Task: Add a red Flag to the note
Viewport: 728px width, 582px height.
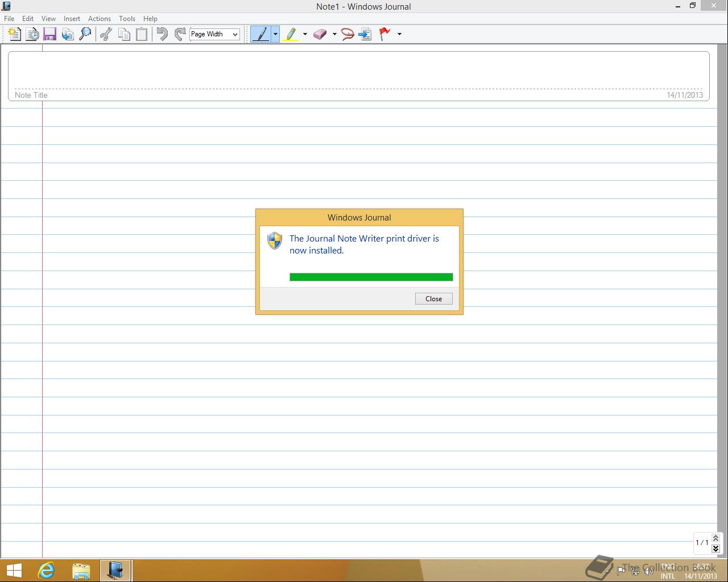Action: [x=385, y=34]
